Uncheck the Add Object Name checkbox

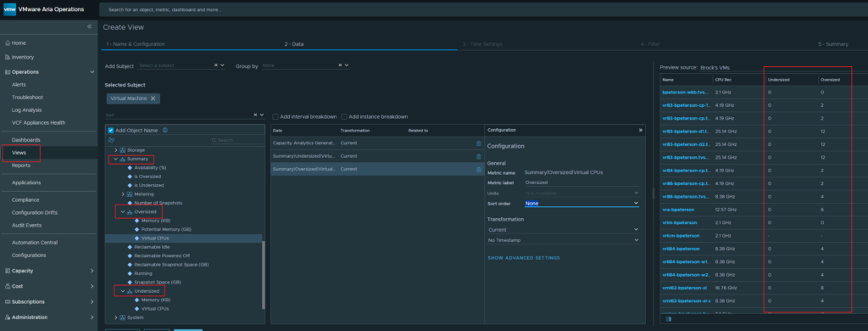point(111,131)
